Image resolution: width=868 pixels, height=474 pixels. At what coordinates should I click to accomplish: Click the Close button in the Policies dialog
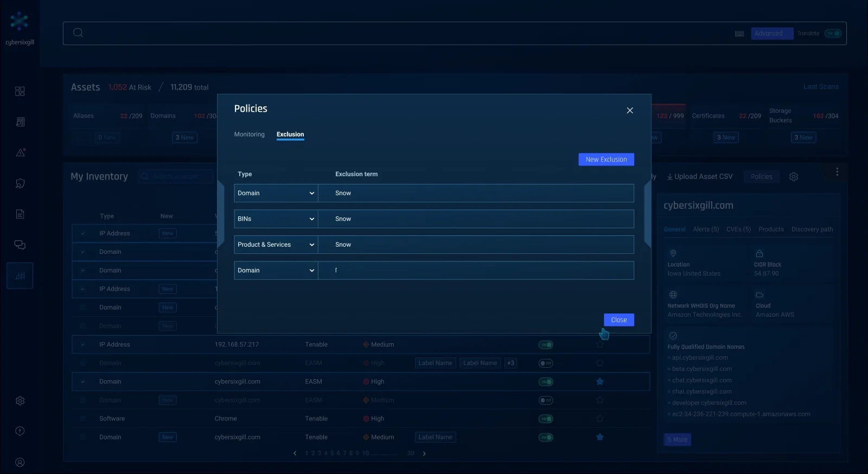point(619,320)
